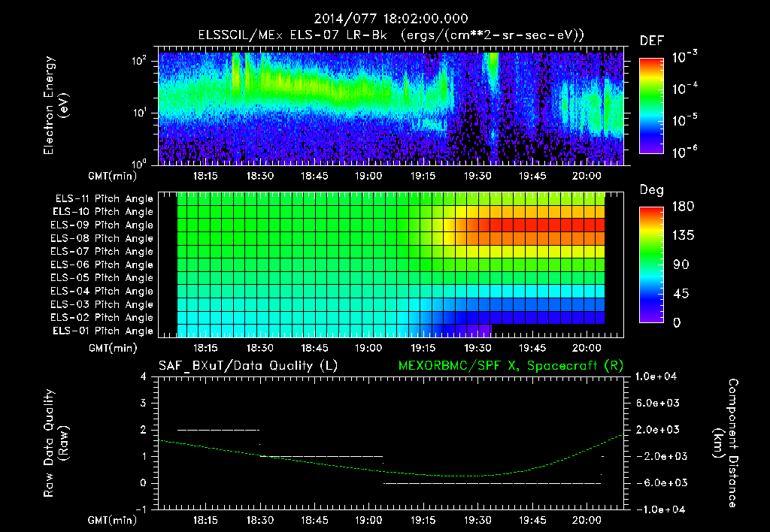The width and height of the screenshot is (770, 532).
Task: Select the ELS-07 Pitch Angle row label
Action: (x=102, y=251)
